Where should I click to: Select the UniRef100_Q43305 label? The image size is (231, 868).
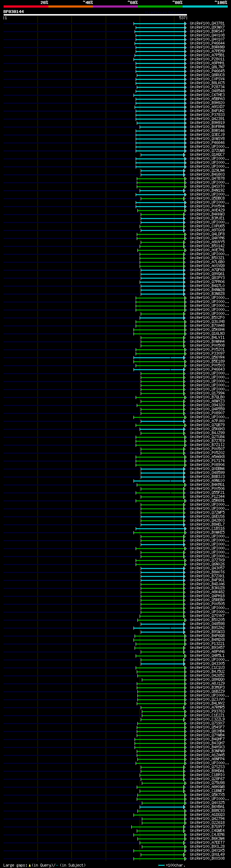(x=207, y=664)
